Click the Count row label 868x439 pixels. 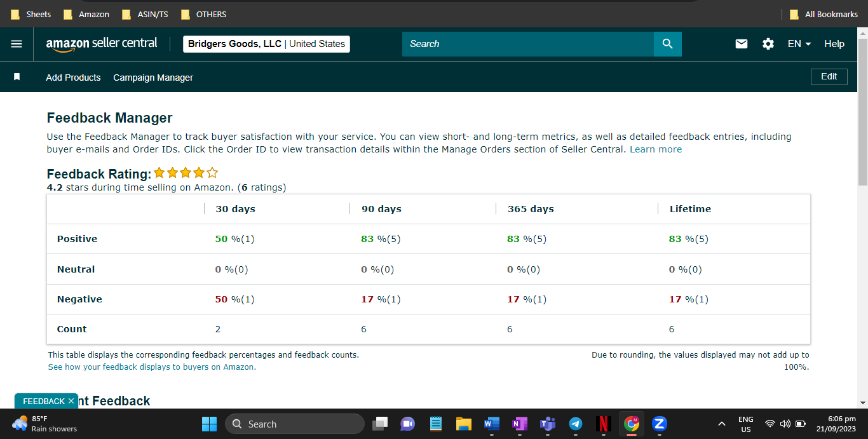[x=72, y=329]
